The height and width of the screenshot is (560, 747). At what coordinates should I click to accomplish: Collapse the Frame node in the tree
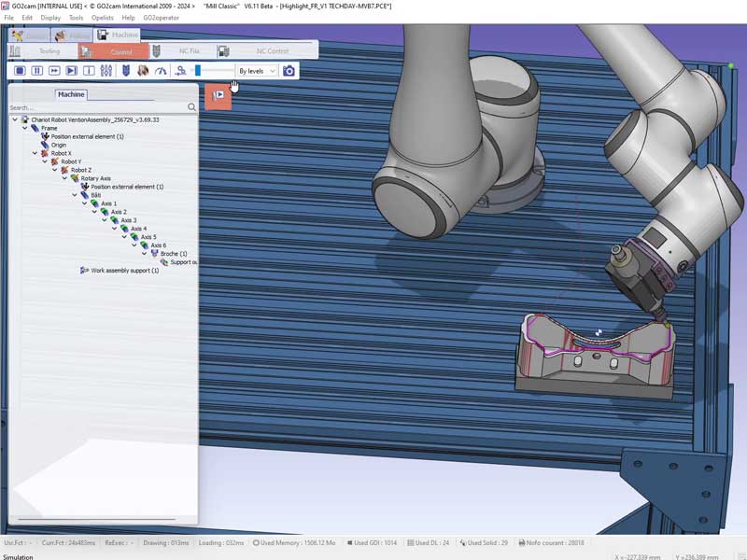click(x=24, y=128)
